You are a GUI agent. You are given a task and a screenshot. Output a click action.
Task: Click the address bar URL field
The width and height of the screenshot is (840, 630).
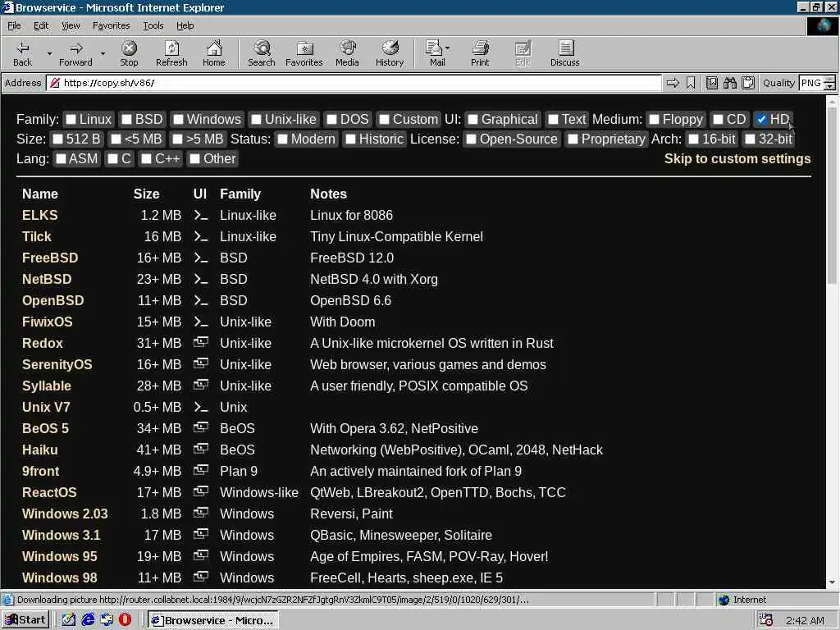354,83
